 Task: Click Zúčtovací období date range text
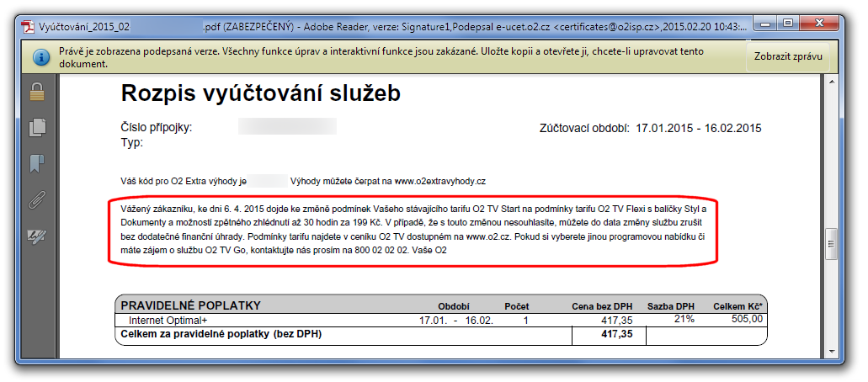pos(699,129)
